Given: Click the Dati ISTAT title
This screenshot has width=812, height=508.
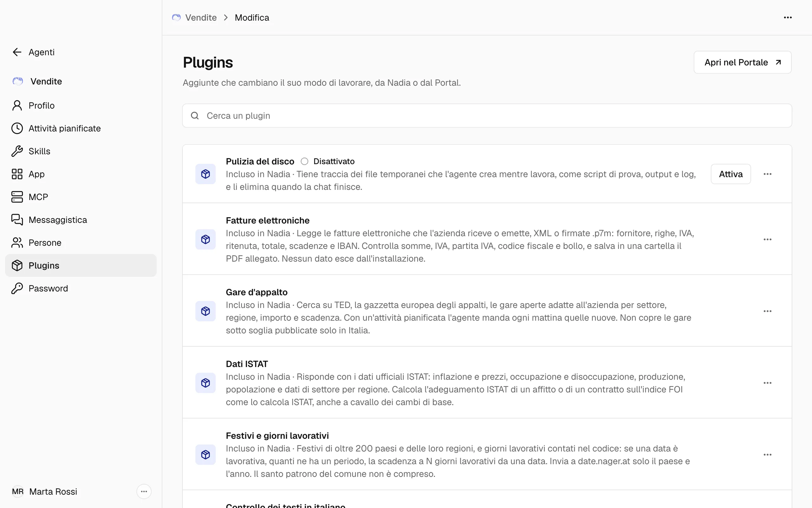Looking at the screenshot, I should pos(247,364).
